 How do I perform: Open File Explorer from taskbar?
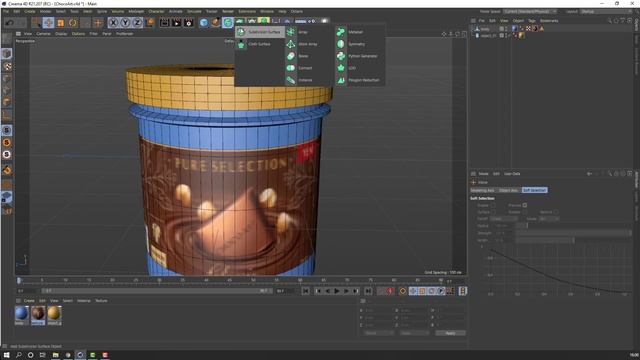[56, 355]
